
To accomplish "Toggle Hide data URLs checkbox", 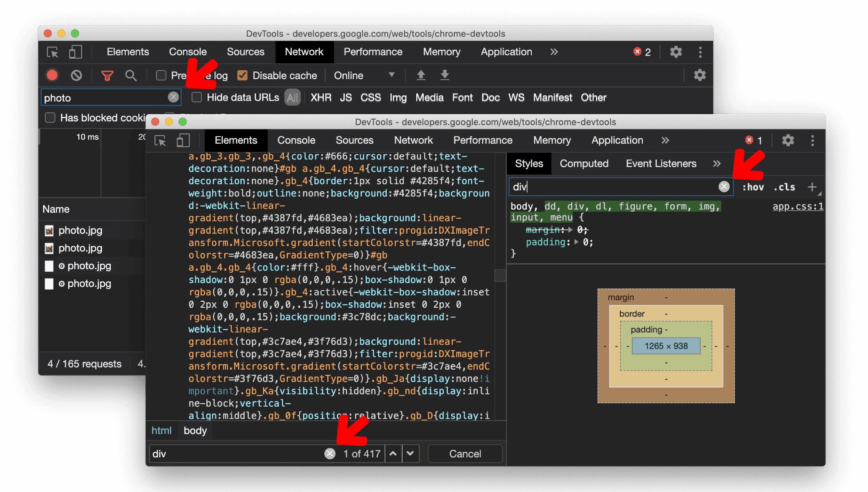I will (197, 98).
